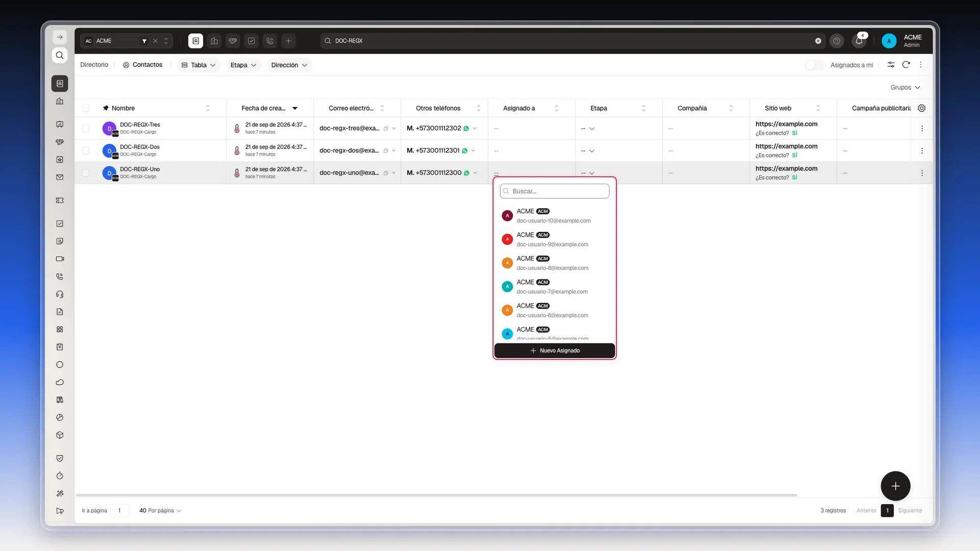Viewport: 980px width, 551px height.
Task: Open the companies building icon in top bar
Action: pos(214,41)
